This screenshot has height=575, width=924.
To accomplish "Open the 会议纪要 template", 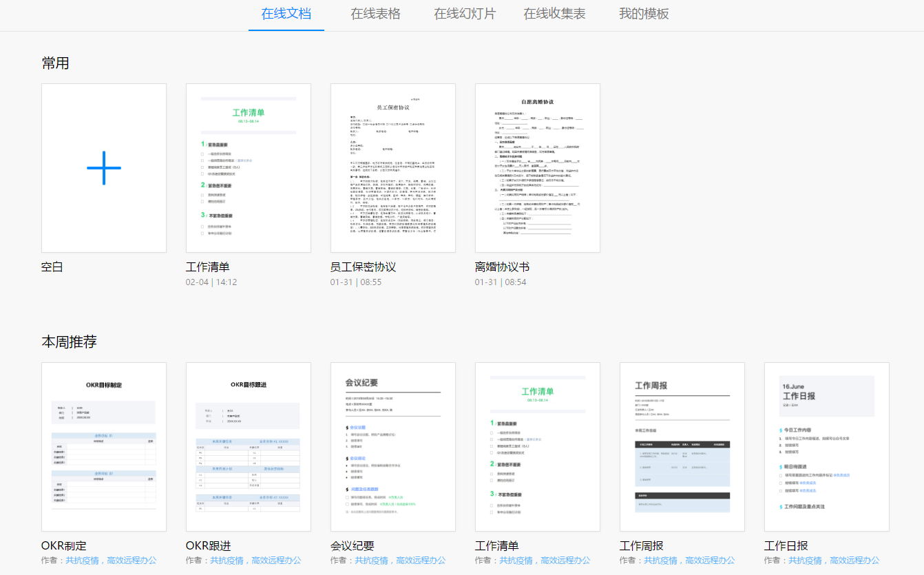I will (392, 446).
